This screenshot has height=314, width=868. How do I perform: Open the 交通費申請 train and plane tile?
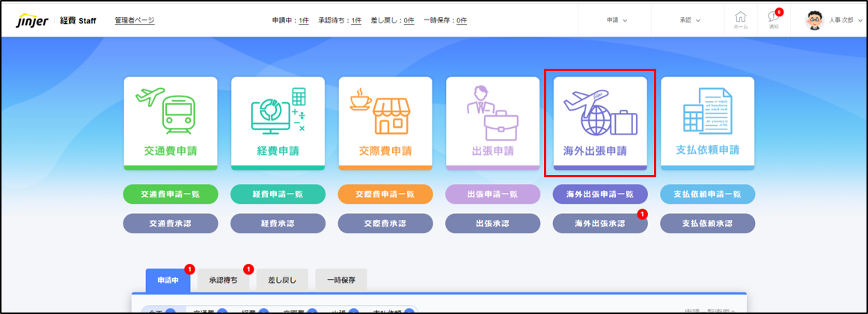tap(171, 123)
